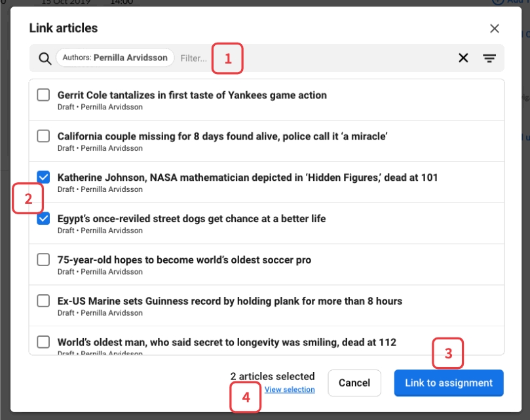530x420 pixels.
Task: Select the Katherine Johnson NASA article title
Action: [248, 178]
